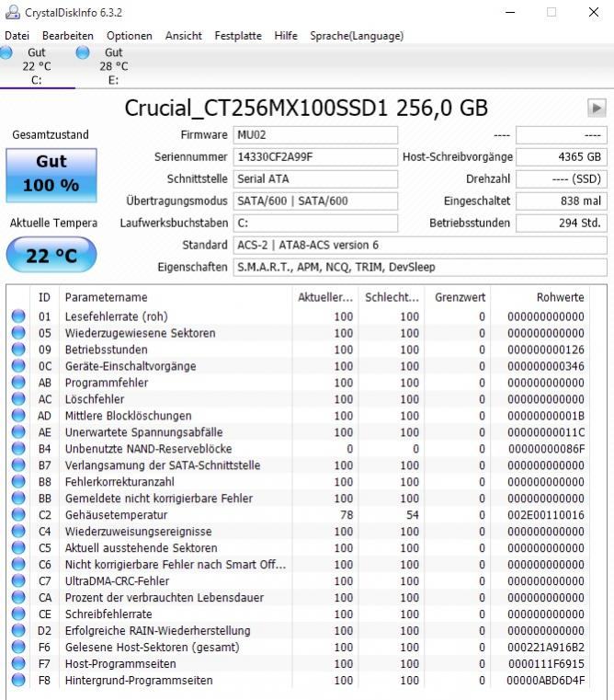614x700 pixels.
Task: Click the Firmware field MU02
Action: [315, 135]
